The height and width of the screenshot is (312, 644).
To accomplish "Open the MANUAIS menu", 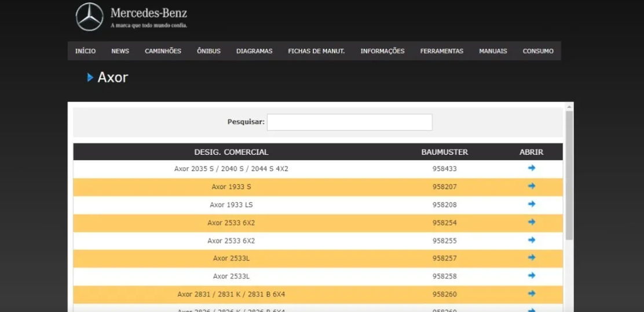I will click(493, 52).
